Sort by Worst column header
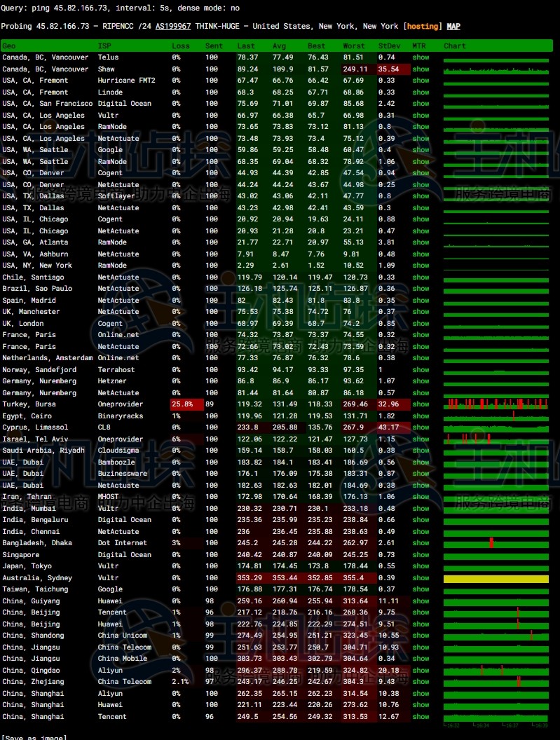This screenshot has height=740, width=560. coord(354,46)
